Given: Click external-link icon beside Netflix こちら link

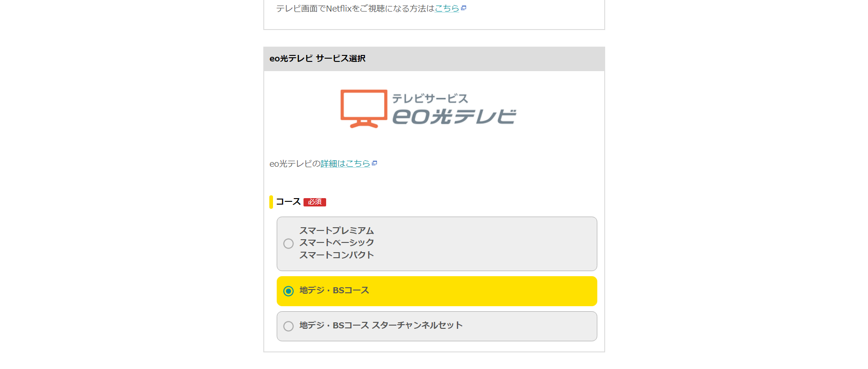Looking at the screenshot, I should click(x=464, y=8).
